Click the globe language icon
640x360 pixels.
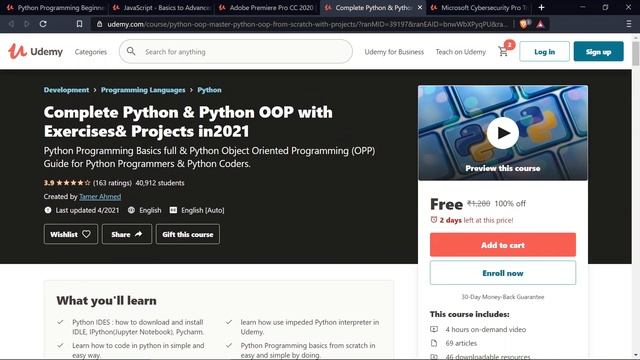pos(131,210)
